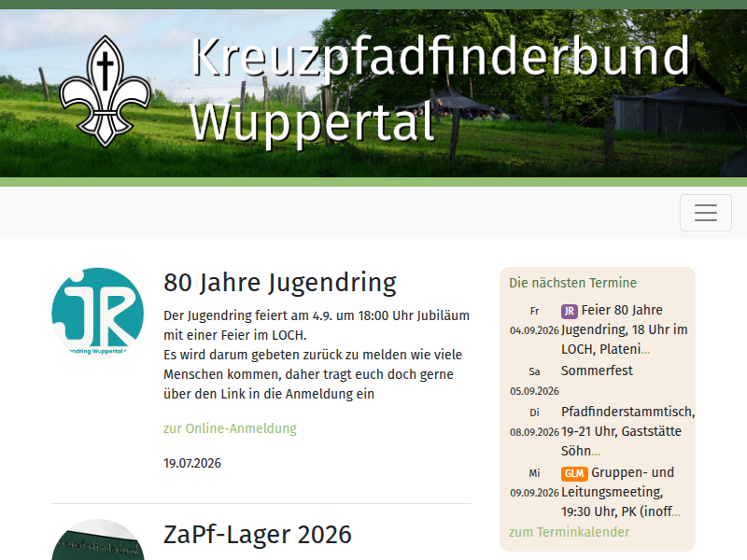This screenshot has height=560, width=747.
Task: Open the Gruppen- und Leitungsmeeting event
Action: pyautogui.click(x=621, y=492)
